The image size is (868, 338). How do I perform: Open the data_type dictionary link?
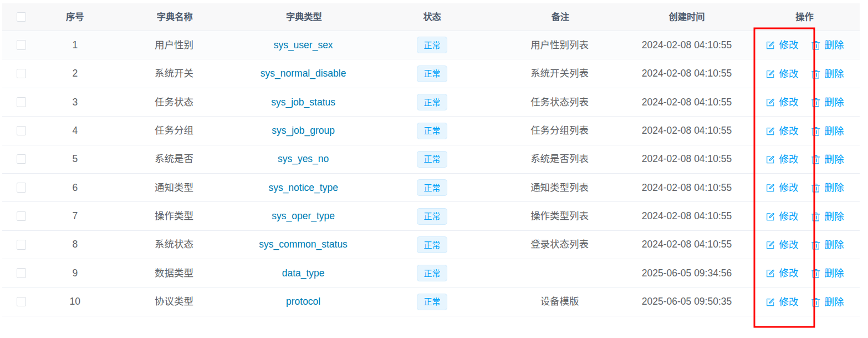click(303, 273)
